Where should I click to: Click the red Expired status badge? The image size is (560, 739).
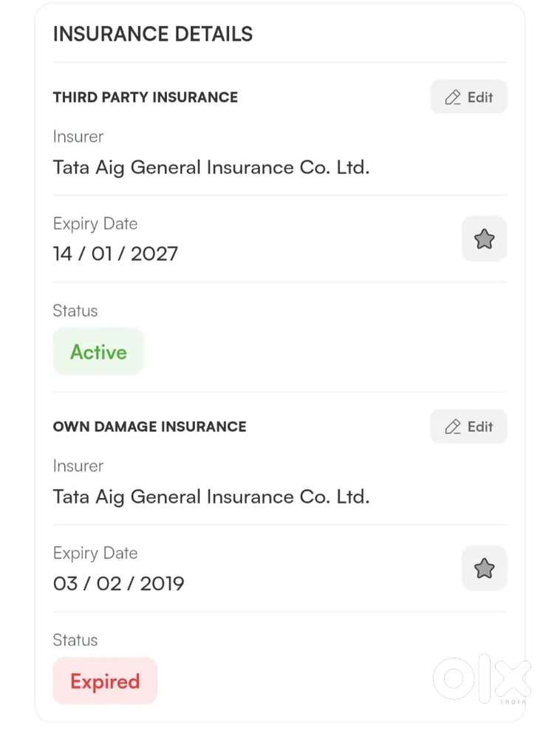click(x=105, y=681)
